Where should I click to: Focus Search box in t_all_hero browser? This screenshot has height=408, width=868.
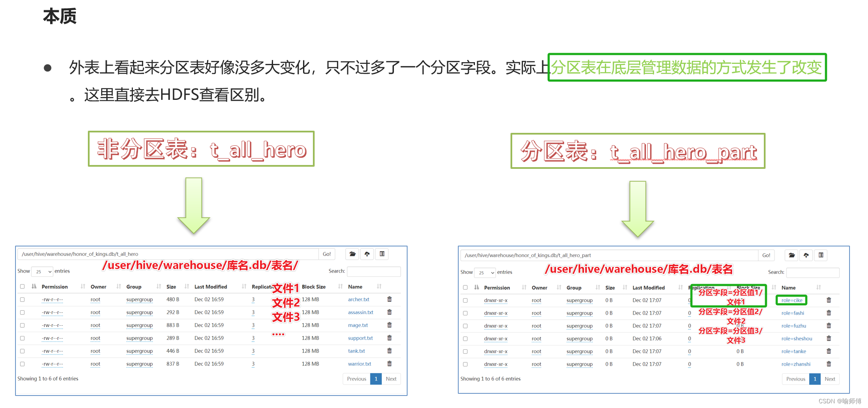373,271
